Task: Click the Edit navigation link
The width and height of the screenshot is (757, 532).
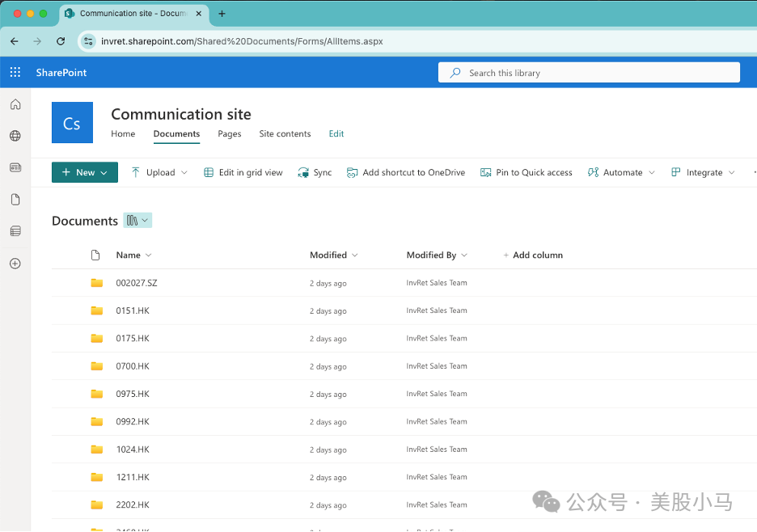Action: [336, 133]
